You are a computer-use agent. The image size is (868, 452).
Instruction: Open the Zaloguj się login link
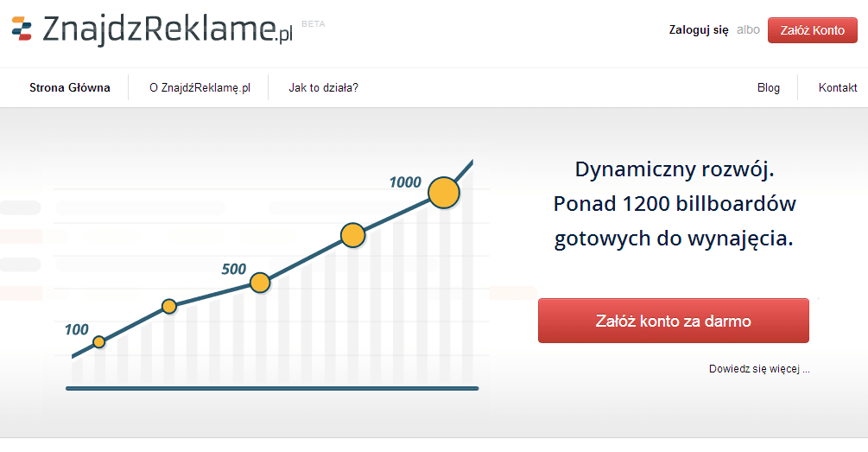point(699,29)
